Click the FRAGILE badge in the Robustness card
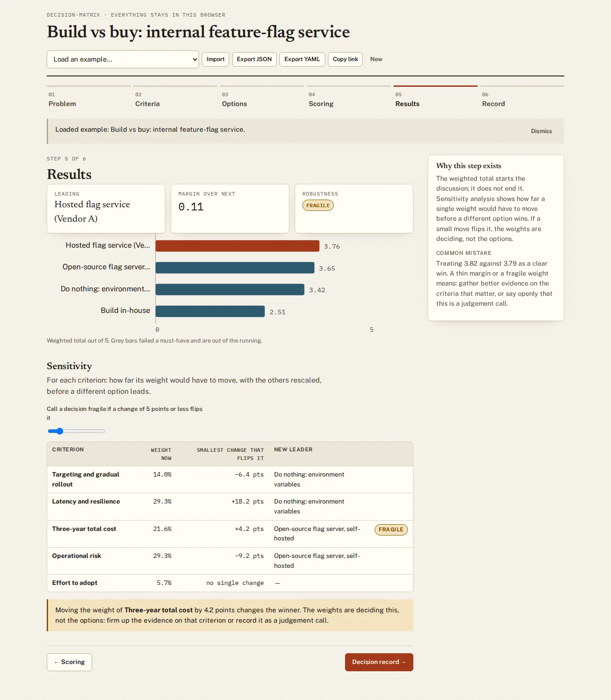 pos(318,205)
